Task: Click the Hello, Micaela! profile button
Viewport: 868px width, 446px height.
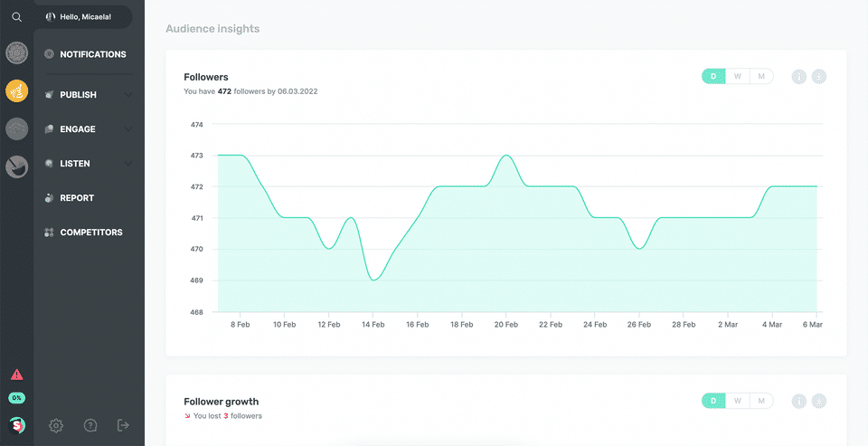Action: pyautogui.click(x=84, y=16)
